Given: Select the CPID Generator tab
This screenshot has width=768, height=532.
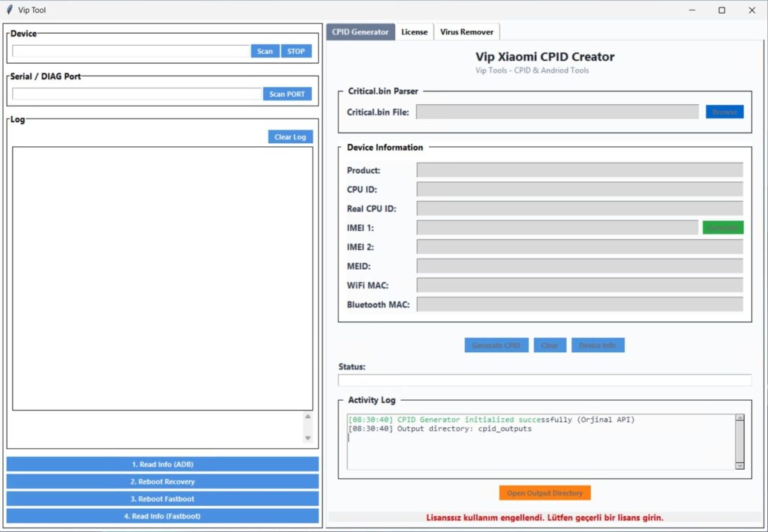Looking at the screenshot, I should pyautogui.click(x=360, y=31).
